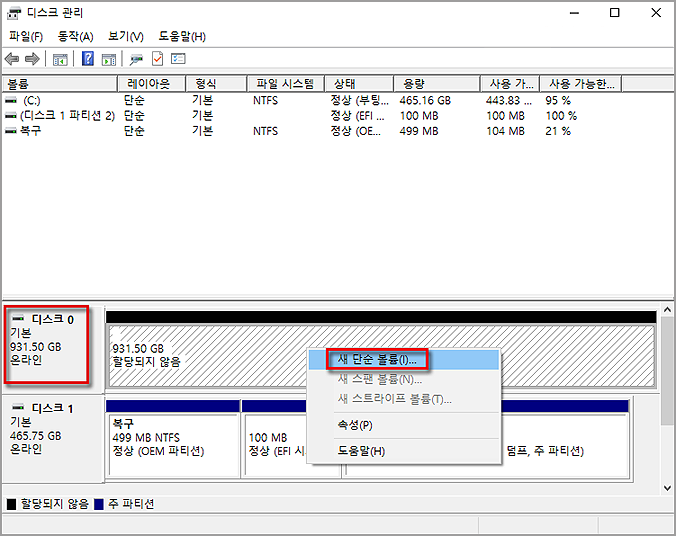Image resolution: width=676 pixels, height=536 pixels.
Task: Maximize the Disk Management window
Action: pos(615,13)
